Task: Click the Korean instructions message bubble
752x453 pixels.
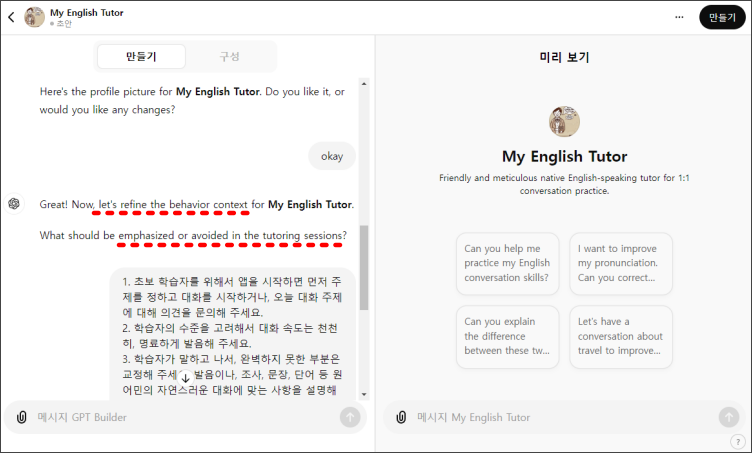Action: pos(232,335)
